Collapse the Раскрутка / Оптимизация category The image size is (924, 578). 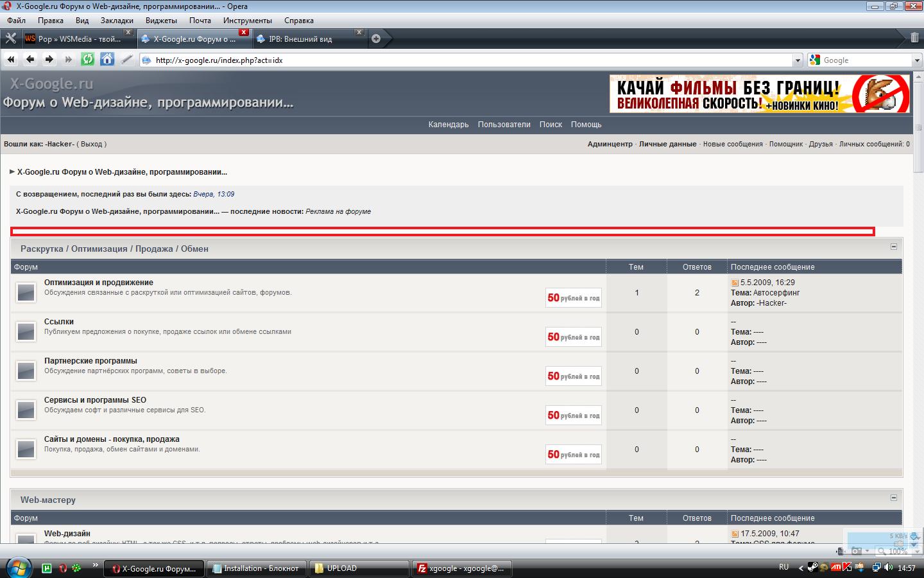tap(894, 247)
